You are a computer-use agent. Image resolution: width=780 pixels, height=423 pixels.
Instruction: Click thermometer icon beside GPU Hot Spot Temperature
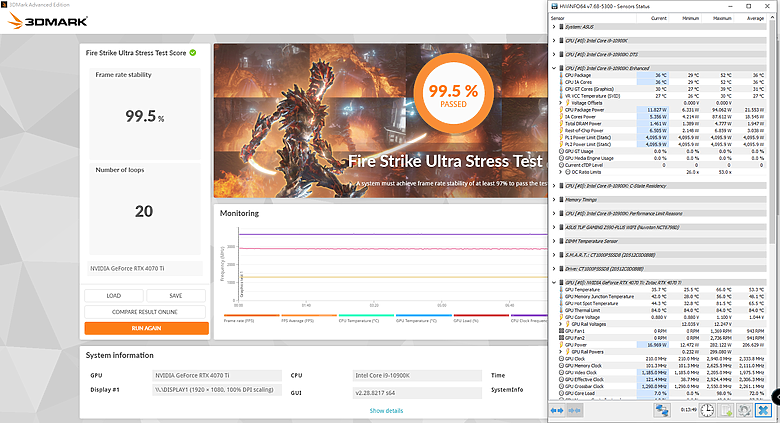[561, 304]
